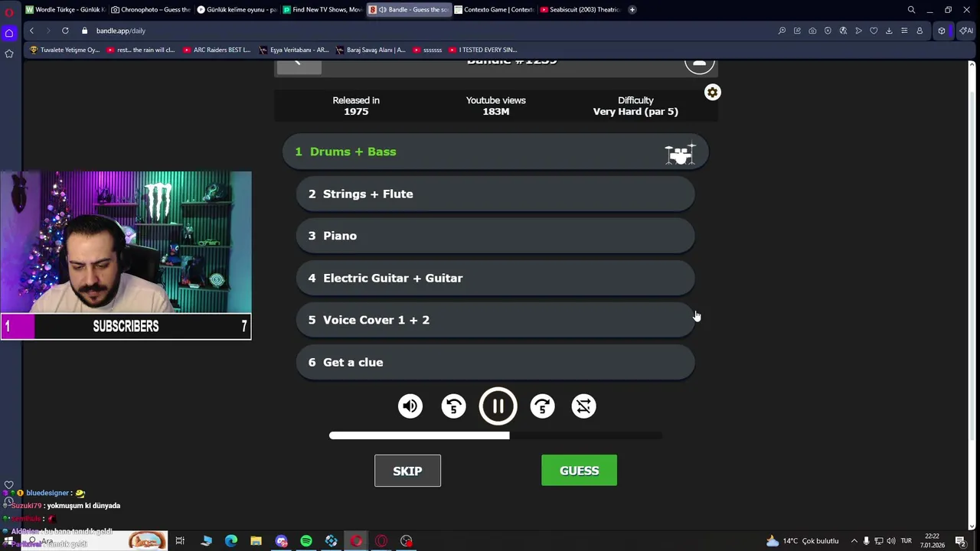
Task: Switch to the Chronophoto browser tab
Action: click(151, 9)
